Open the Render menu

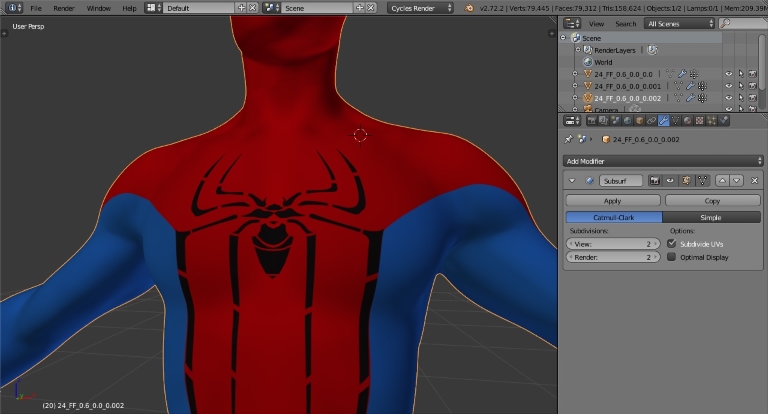(x=64, y=8)
